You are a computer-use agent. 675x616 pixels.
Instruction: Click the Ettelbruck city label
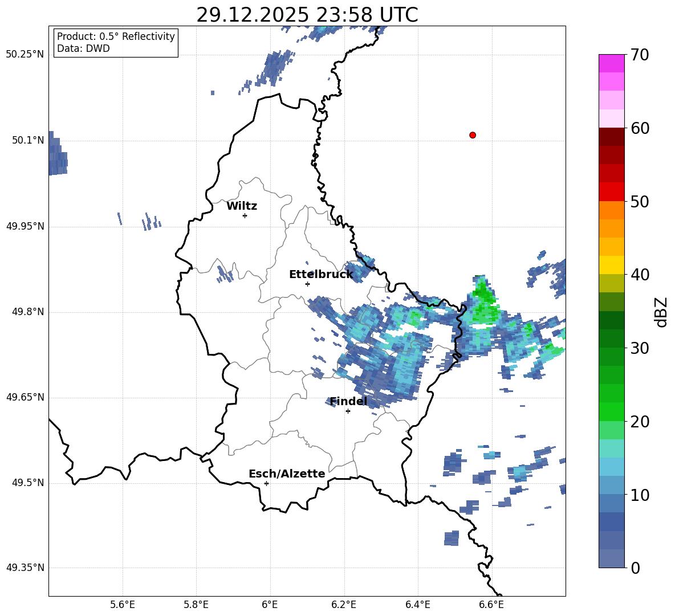tap(321, 275)
